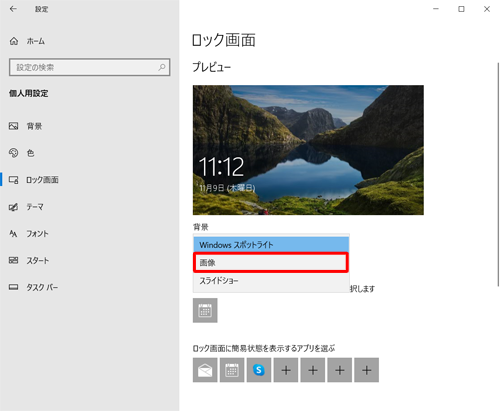Click the Calendar quick status app tile
The height and width of the screenshot is (411, 500).
pos(232,370)
